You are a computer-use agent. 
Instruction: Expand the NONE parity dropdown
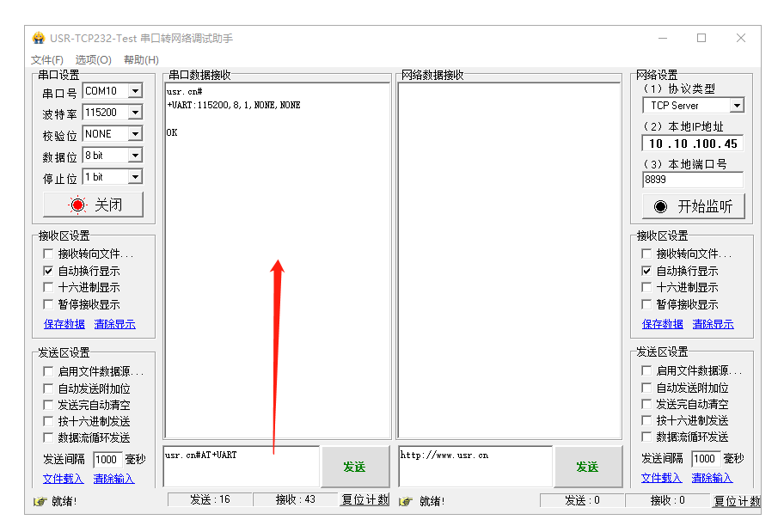(135, 134)
